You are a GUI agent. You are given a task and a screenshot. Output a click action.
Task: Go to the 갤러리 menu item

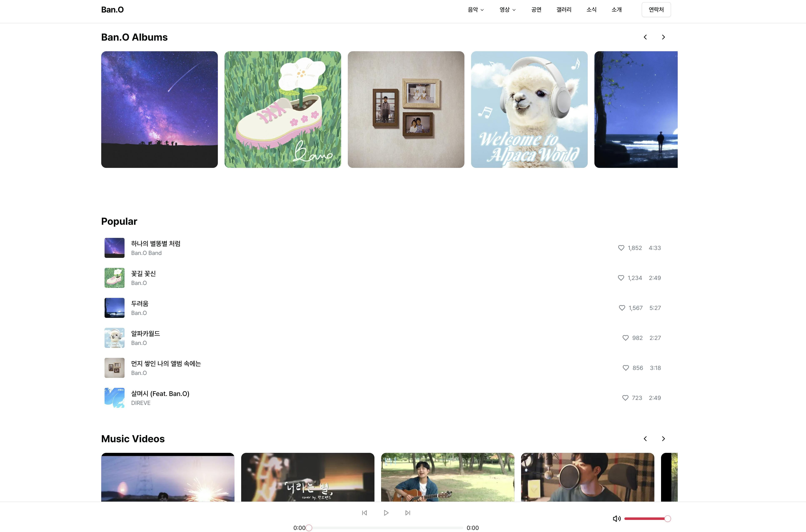tap(564, 10)
